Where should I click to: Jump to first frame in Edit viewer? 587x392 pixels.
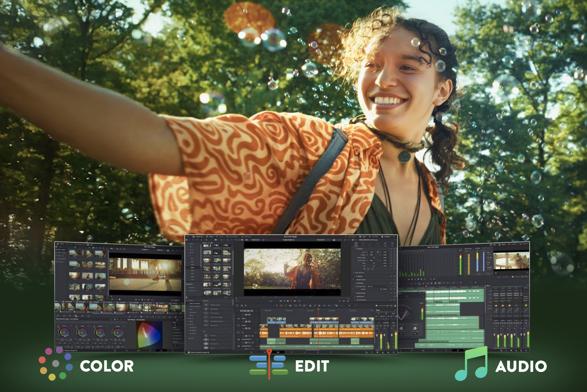(x=280, y=301)
